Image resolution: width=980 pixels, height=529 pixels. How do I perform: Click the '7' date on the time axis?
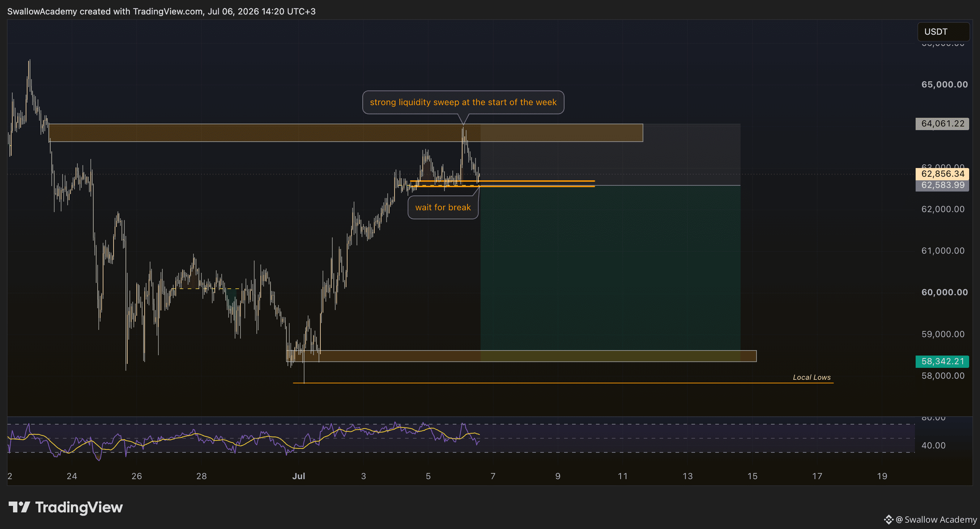tap(493, 476)
